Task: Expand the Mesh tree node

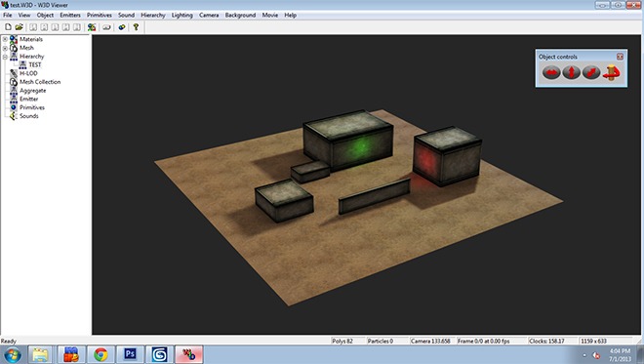Action: pos(5,48)
